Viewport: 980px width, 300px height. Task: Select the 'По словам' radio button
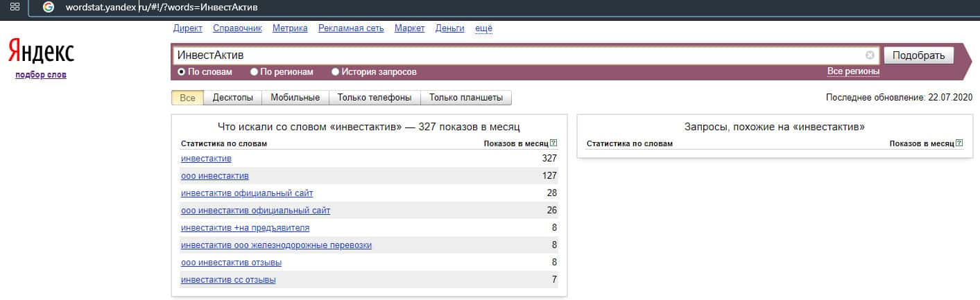pos(182,71)
